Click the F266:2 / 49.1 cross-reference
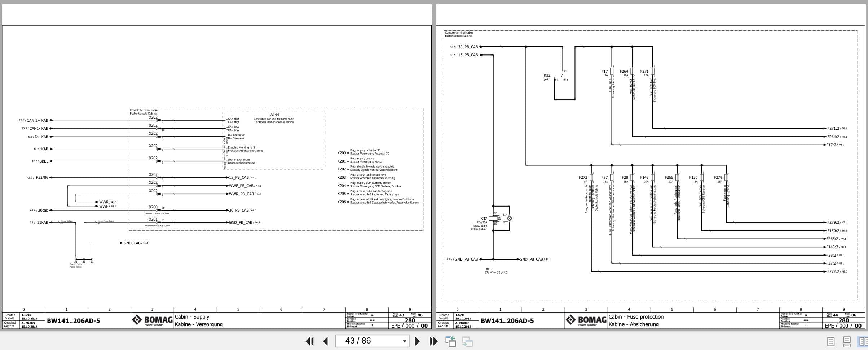Image resolution: width=868 pixels, height=350 pixels. [837, 239]
